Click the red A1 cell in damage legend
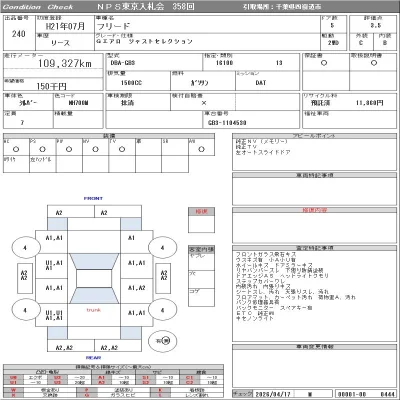 pyautogui.click(x=101, y=378)
